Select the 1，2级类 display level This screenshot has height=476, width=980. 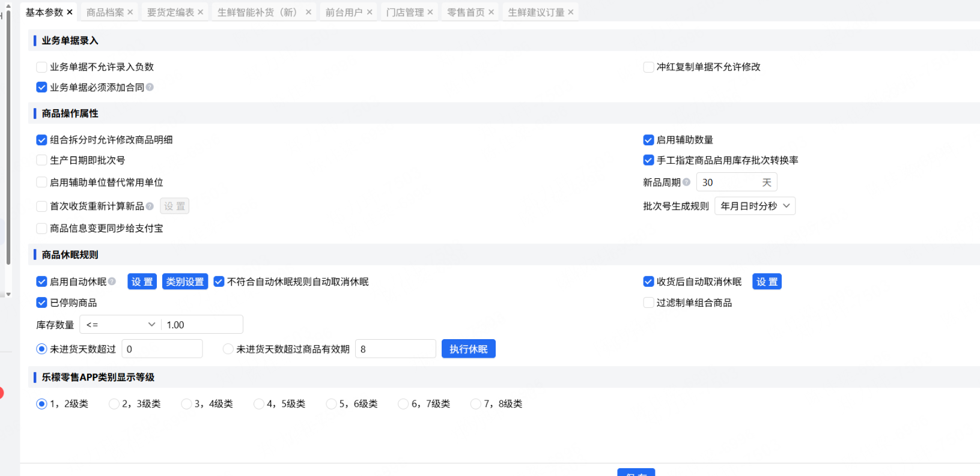41,404
